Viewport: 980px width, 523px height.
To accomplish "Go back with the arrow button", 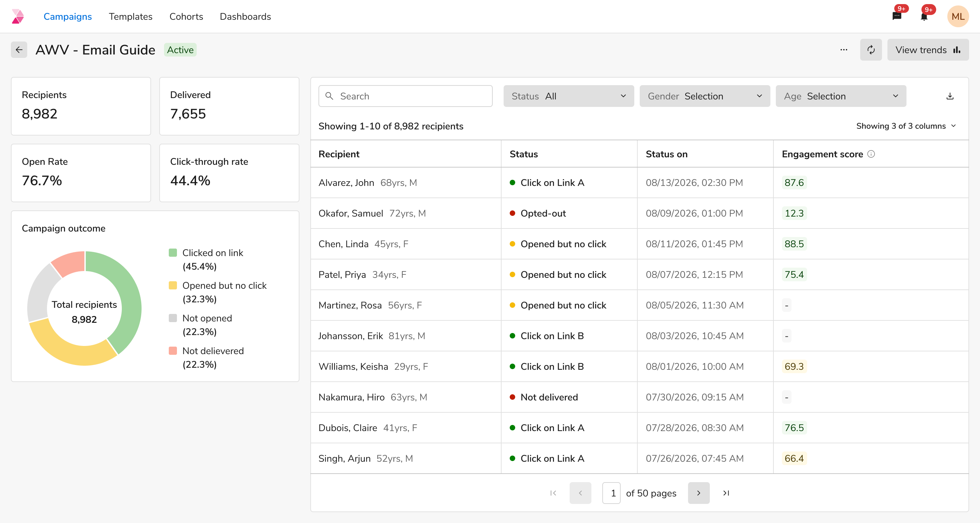I will [x=19, y=50].
